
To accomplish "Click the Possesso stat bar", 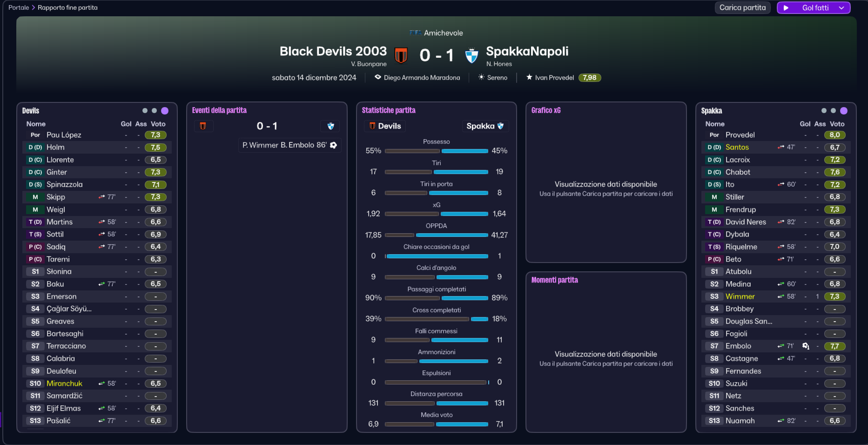I will click(437, 151).
